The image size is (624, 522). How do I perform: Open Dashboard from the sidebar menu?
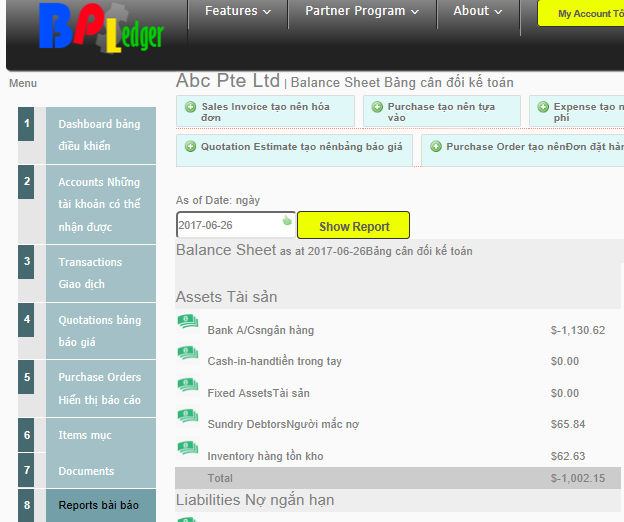pyautogui.click(x=99, y=135)
